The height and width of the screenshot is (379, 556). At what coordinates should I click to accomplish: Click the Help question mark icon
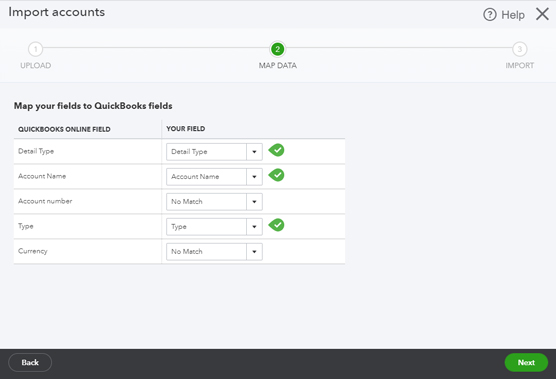(490, 15)
